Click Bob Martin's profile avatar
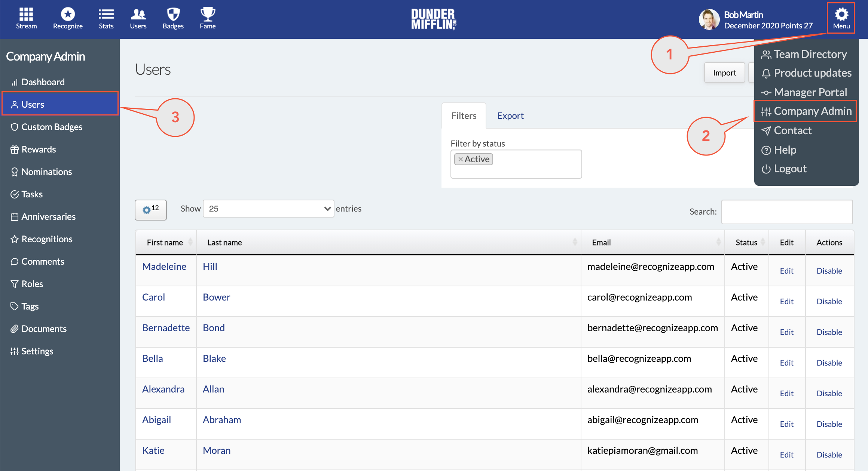The width and height of the screenshot is (868, 471). [x=709, y=19]
